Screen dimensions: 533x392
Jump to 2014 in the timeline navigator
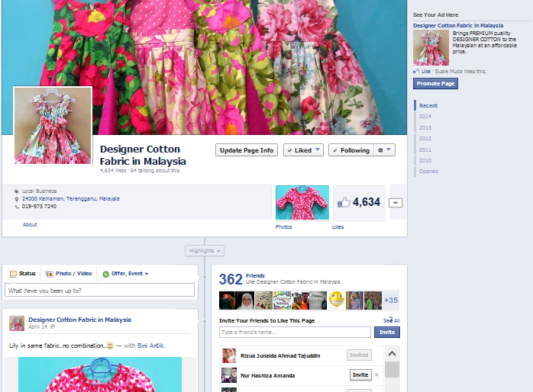coord(425,117)
